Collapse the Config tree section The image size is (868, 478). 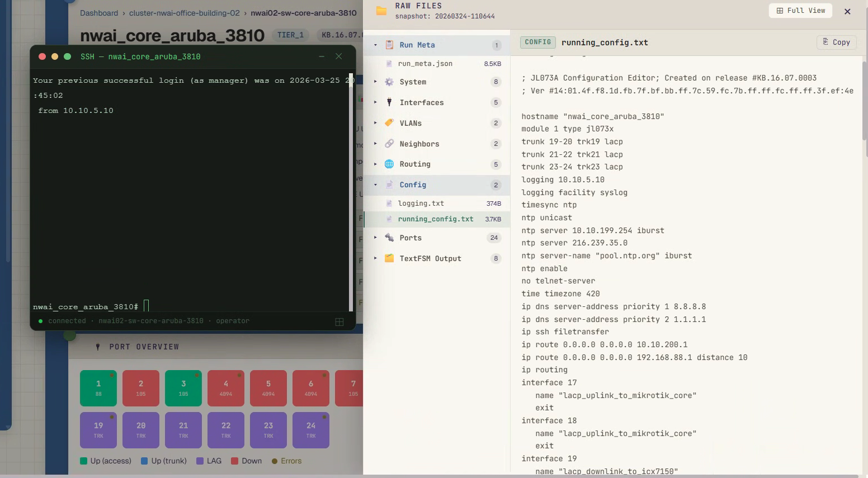point(375,184)
